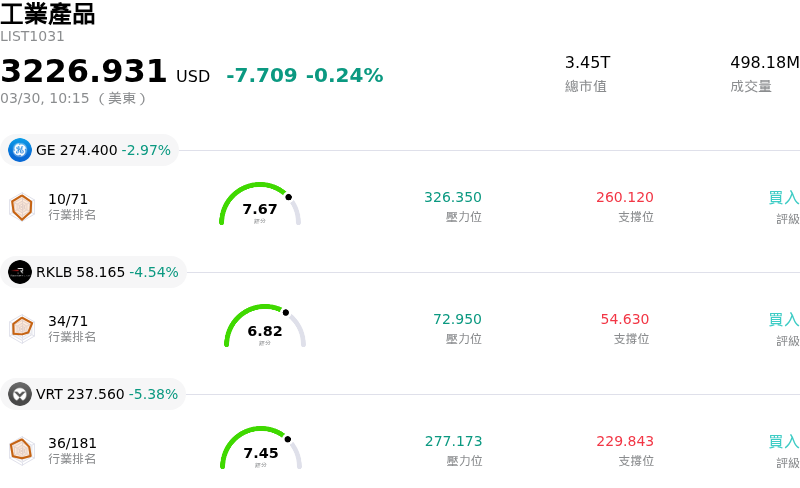
Task: Select the 工業產品 sector title
Action: (x=48, y=14)
